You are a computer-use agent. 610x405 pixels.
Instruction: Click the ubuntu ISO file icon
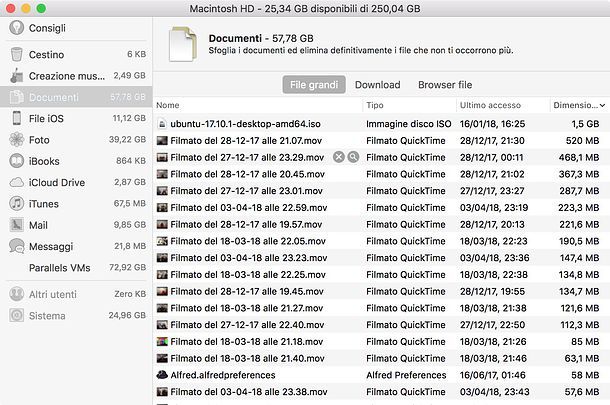click(162, 124)
